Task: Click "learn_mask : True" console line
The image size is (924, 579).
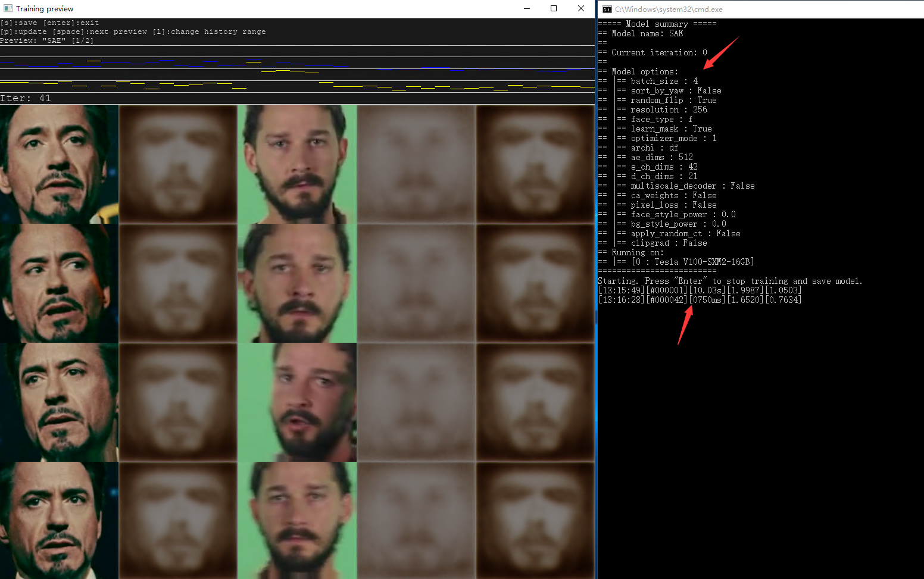Action: (x=671, y=129)
